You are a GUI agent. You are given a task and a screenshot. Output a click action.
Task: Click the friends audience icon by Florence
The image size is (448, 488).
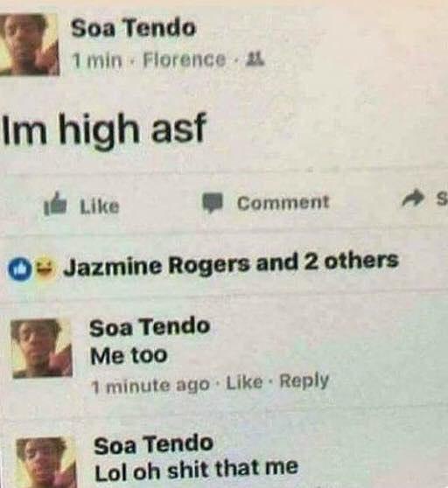[x=257, y=59]
